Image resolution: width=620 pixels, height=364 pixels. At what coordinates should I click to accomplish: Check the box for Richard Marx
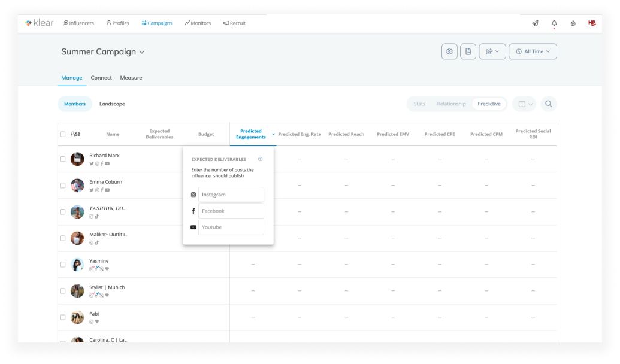tap(62, 159)
